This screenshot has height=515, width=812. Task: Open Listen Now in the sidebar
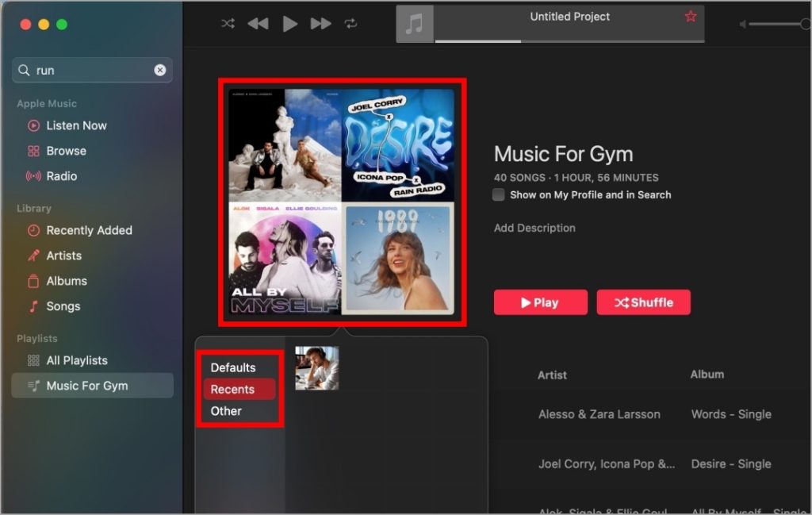point(76,125)
